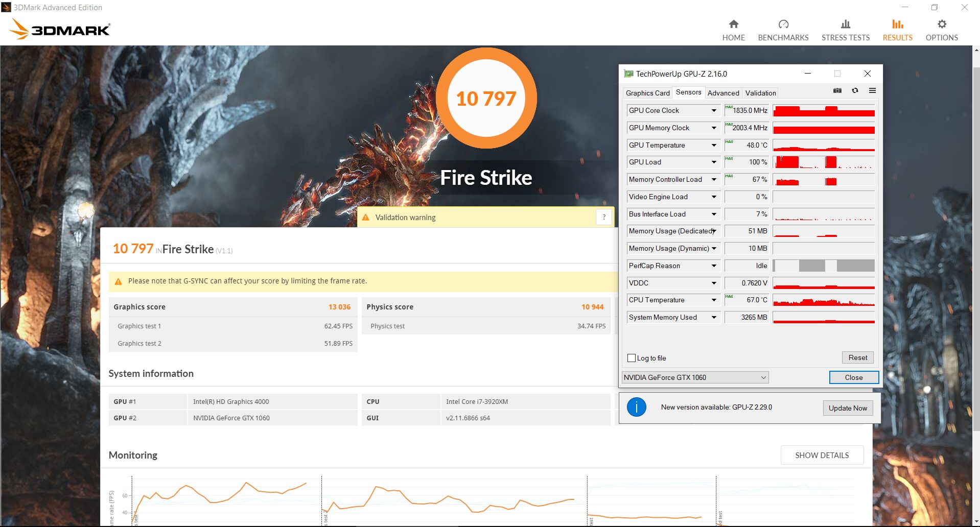Viewport: 980px width, 527px height.
Task: Click the CPU Temperature 67.0 °C value
Action: [746, 300]
